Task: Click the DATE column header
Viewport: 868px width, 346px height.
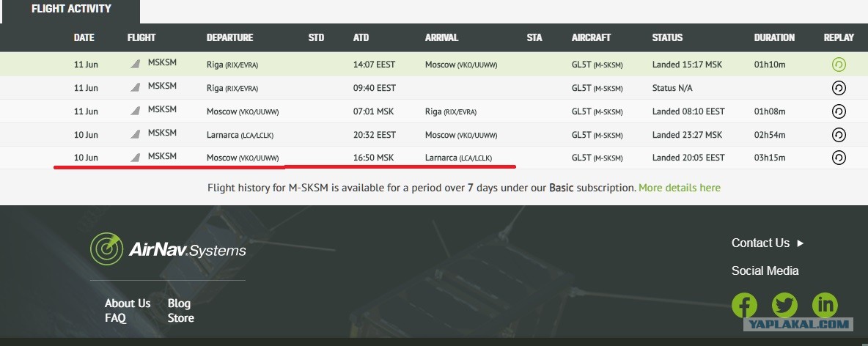Action: pos(84,37)
